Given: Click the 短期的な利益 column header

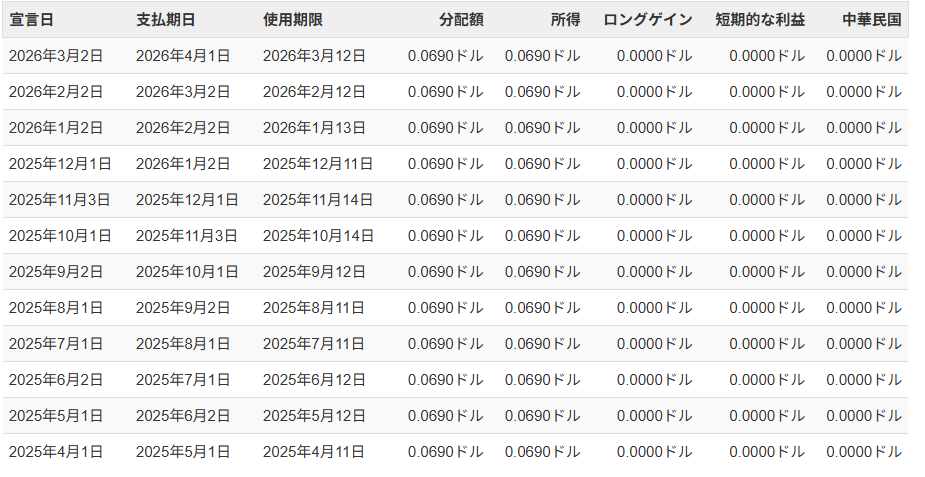Looking at the screenshot, I should tap(760, 20).
